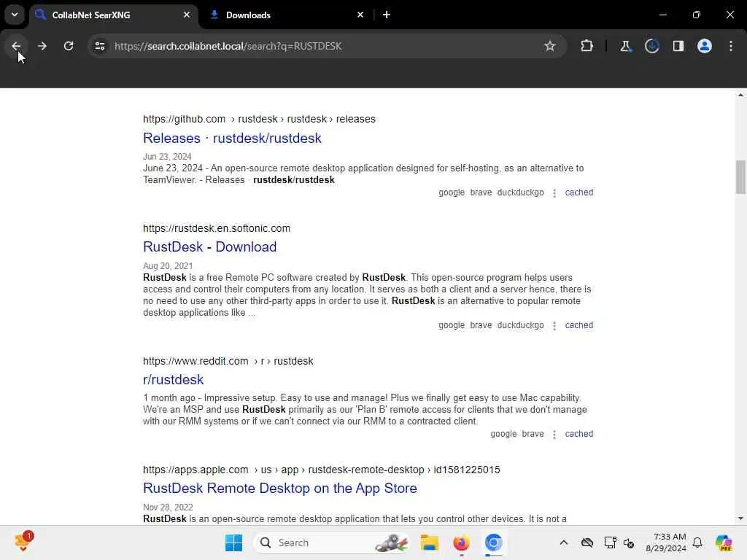Open r/rustdesk reddit result
This screenshot has width=747, height=560.
174,379
